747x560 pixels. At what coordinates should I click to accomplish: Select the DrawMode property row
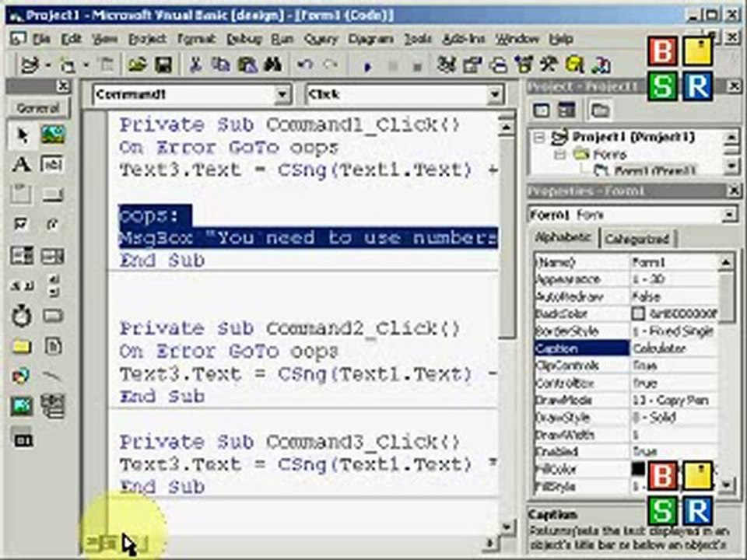626,401
